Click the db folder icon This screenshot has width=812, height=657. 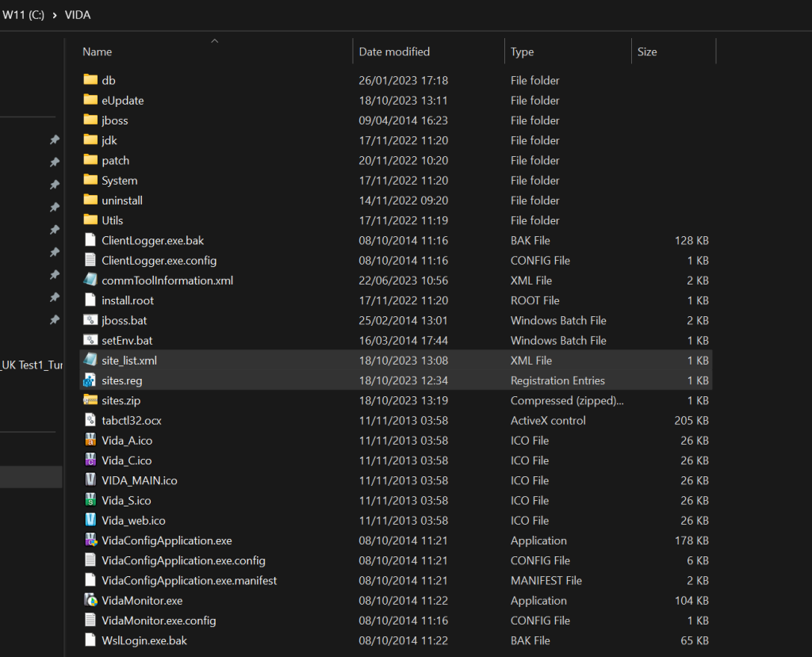tap(90, 79)
